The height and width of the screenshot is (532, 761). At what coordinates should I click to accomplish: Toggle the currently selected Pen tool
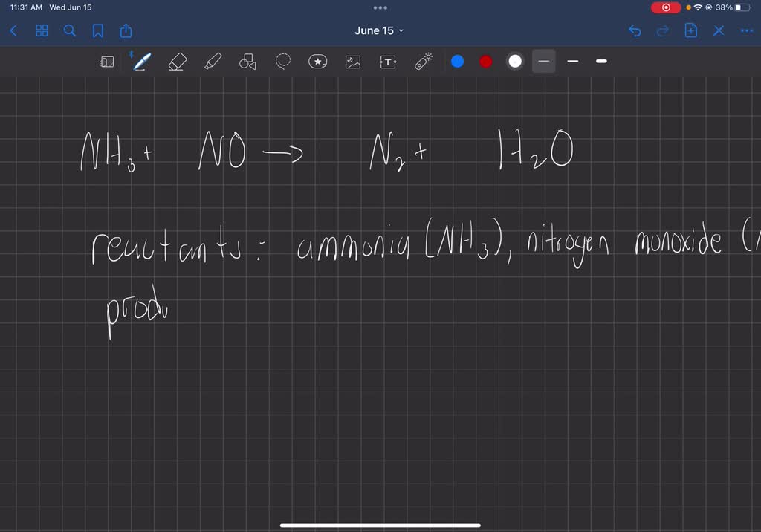[141, 62]
